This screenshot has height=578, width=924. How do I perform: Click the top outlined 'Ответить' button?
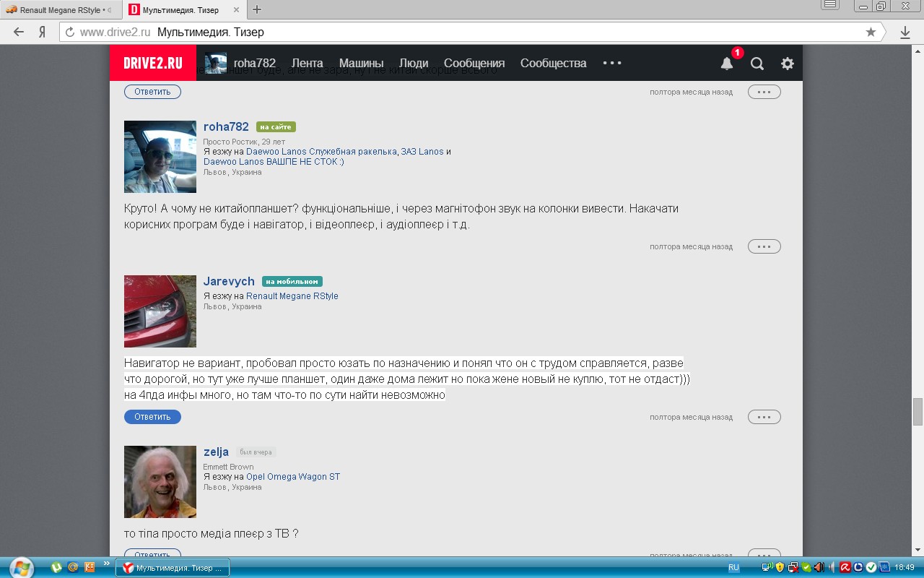coord(152,92)
